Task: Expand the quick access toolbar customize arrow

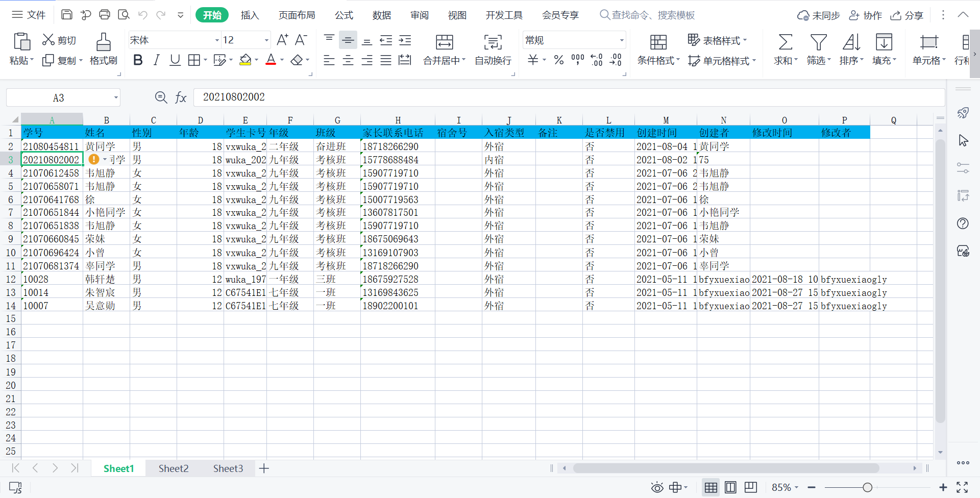Action: [180, 15]
